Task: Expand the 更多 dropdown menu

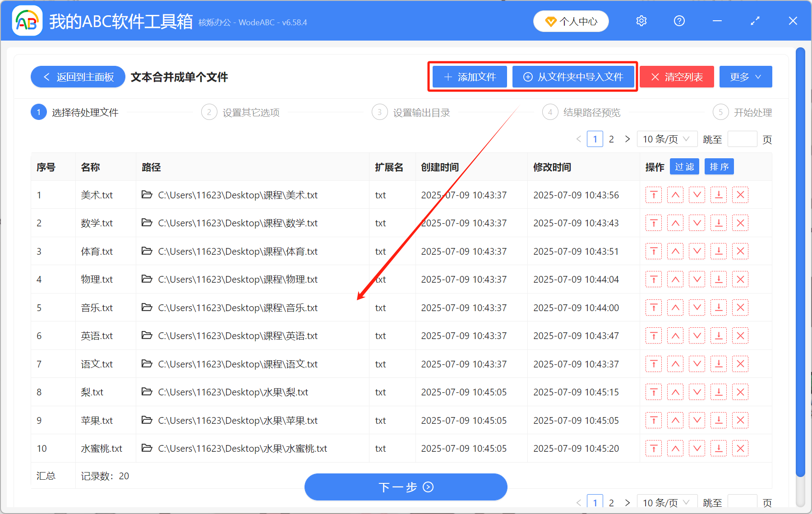Action: [745, 77]
